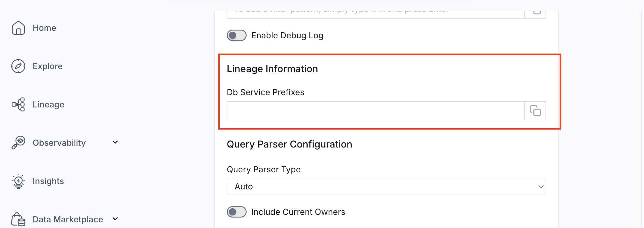Click the Query Parser Configuration heading
Image resolution: width=644 pixels, height=228 pixels.
click(289, 144)
